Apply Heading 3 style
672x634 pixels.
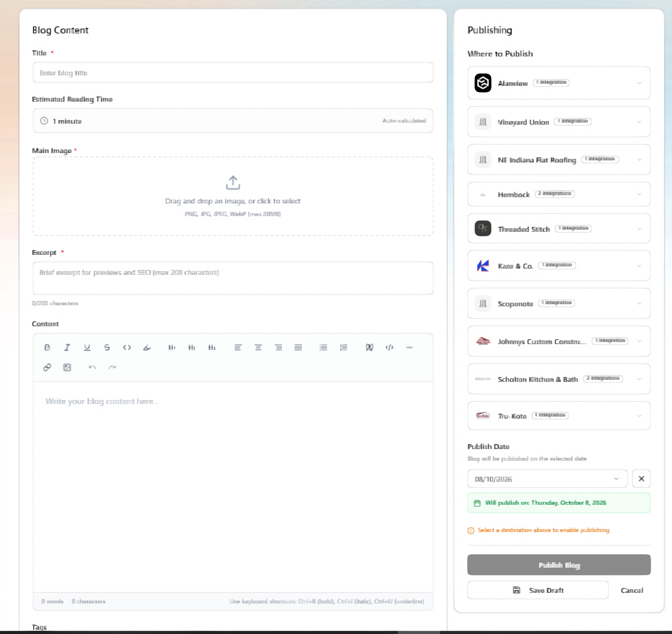tap(212, 347)
